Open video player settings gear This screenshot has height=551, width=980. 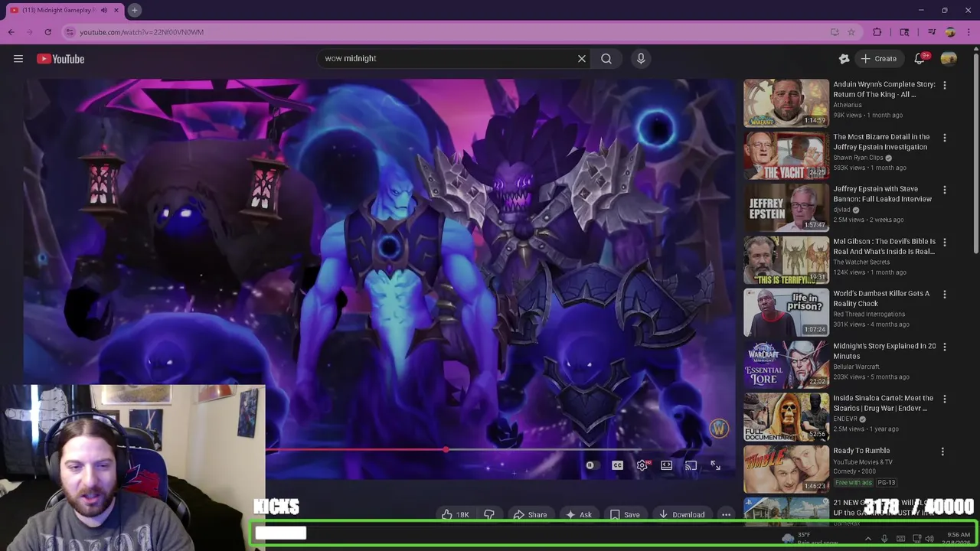(x=642, y=465)
